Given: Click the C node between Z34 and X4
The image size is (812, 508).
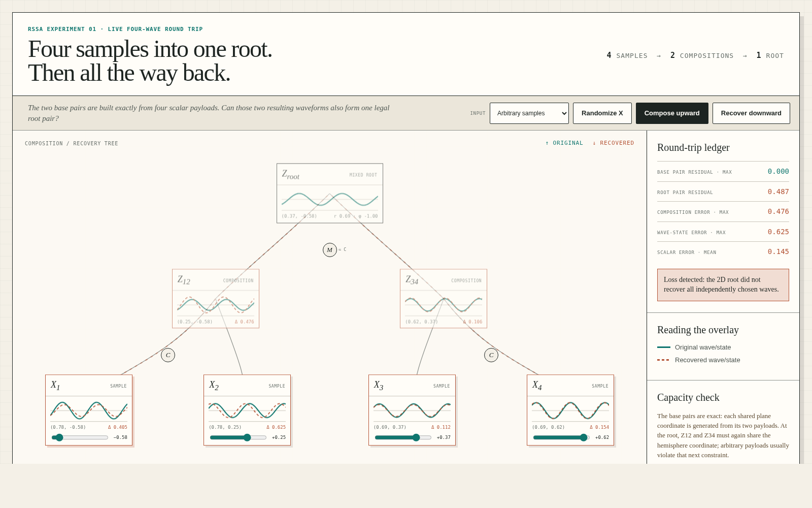Looking at the screenshot, I should (491, 355).
